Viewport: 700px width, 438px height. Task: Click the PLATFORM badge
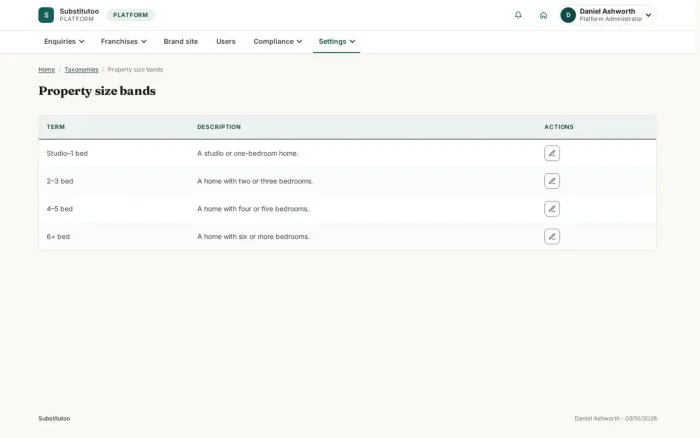pos(130,15)
